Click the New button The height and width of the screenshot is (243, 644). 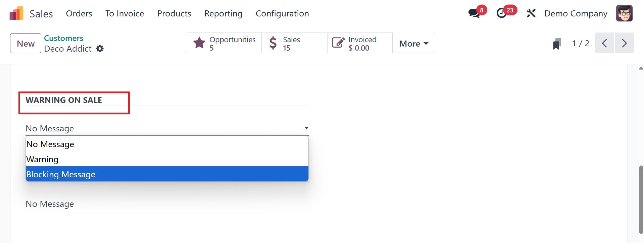[x=26, y=44]
